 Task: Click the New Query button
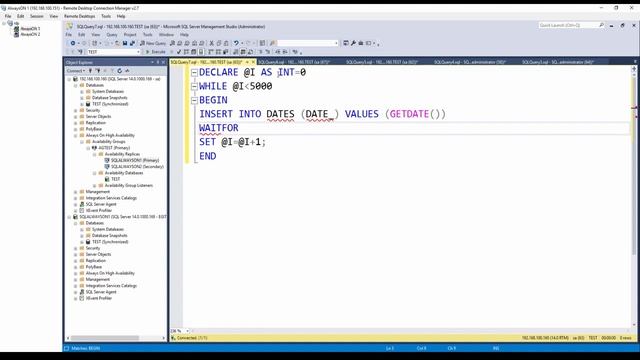click(153, 43)
